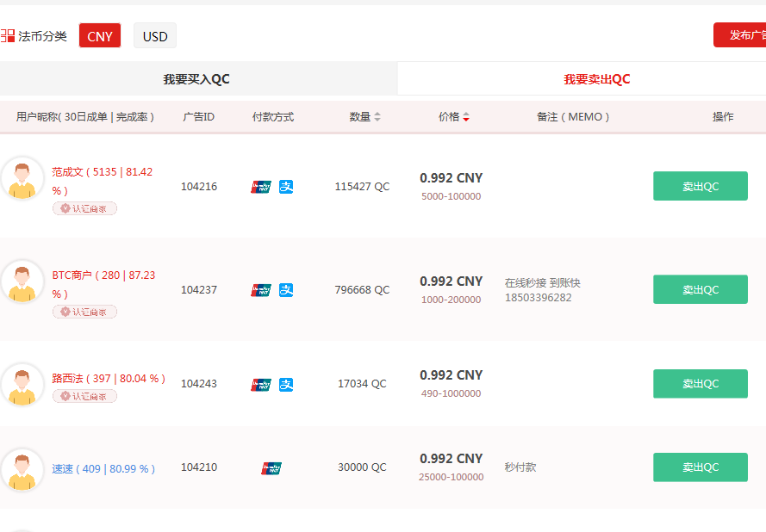The width and height of the screenshot is (766, 532).
Task: Click 范成文's user avatar
Action: (x=22, y=178)
